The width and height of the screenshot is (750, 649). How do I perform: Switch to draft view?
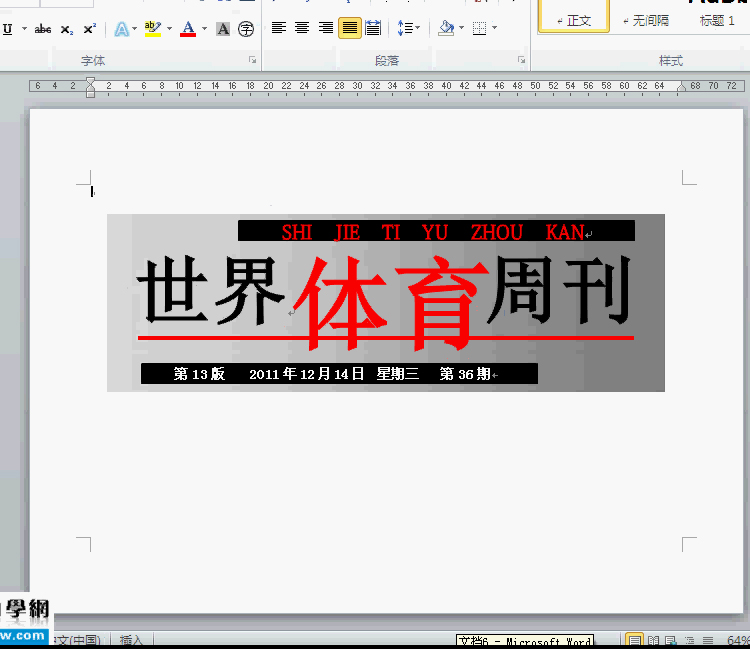click(708, 640)
